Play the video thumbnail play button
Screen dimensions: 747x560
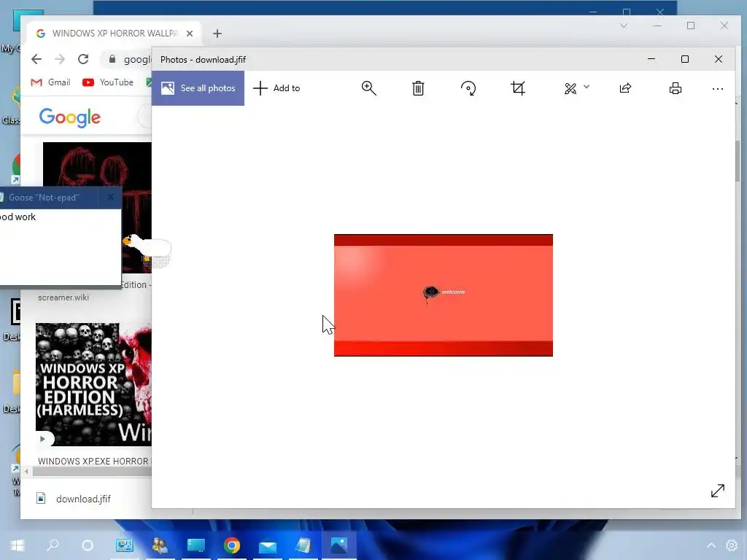point(43,438)
